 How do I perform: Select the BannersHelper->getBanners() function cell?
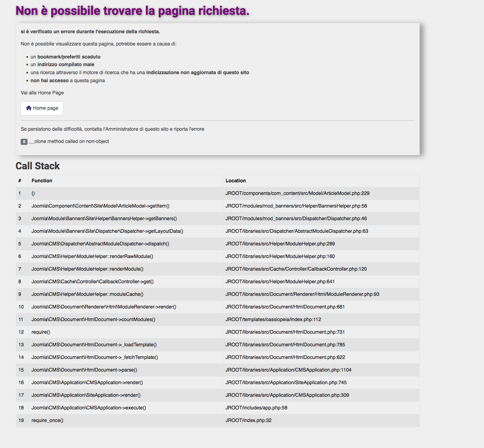coord(104,219)
